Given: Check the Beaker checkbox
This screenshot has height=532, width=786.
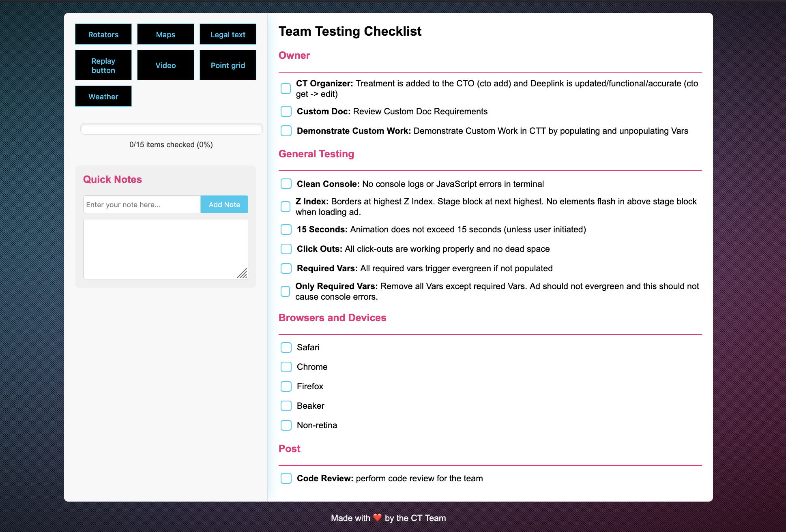Looking at the screenshot, I should pos(286,406).
